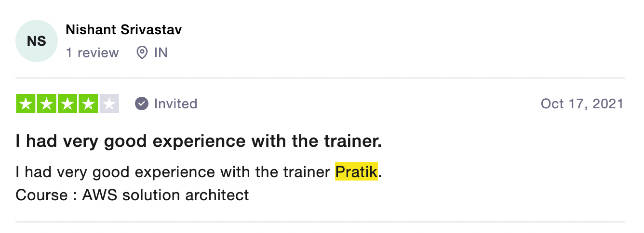Image resolution: width=644 pixels, height=233 pixels.
Task: Click the third green rating star
Action: 67,104
